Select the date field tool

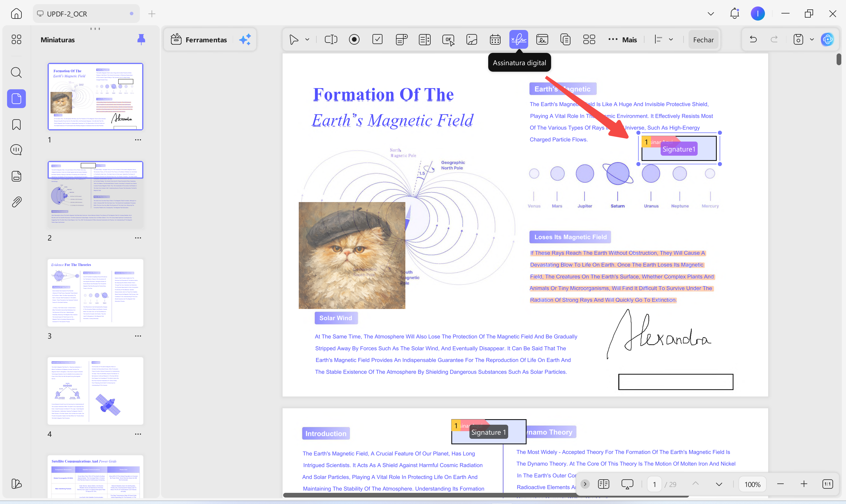[x=495, y=39]
